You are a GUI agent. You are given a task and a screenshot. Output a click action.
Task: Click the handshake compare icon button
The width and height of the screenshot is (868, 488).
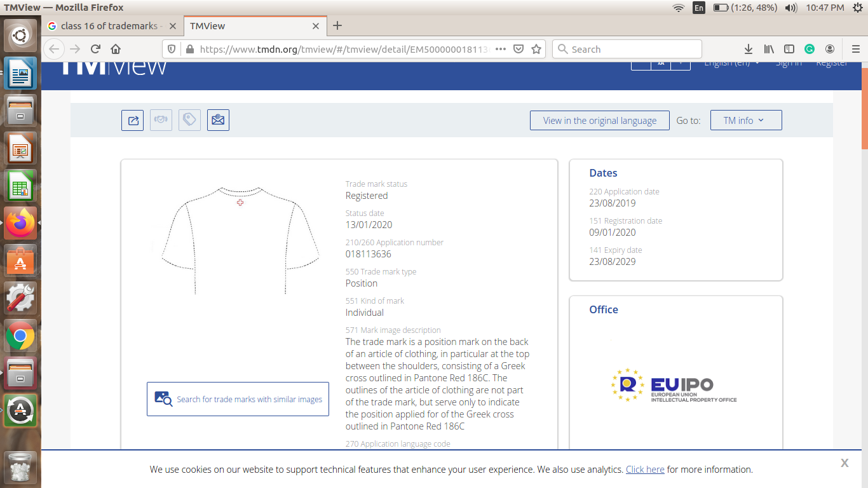point(161,120)
